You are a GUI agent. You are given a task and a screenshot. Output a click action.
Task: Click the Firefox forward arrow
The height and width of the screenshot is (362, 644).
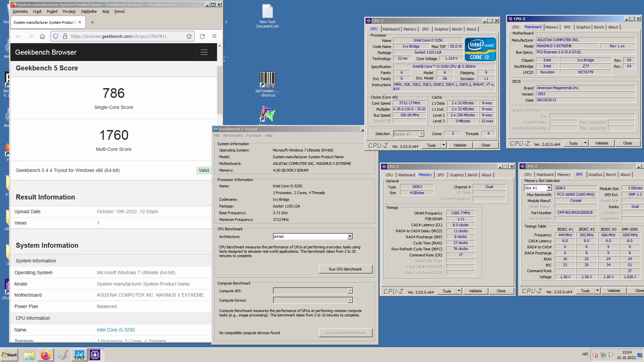pyautogui.click(x=31, y=36)
